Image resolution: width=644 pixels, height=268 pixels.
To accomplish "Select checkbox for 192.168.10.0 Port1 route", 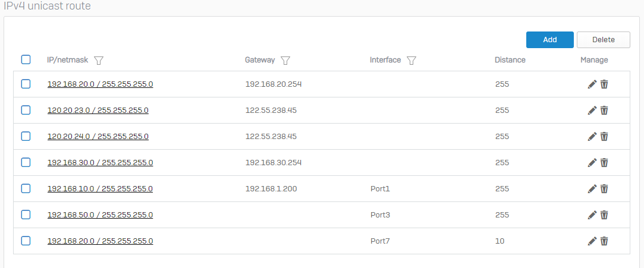I will pyautogui.click(x=26, y=188).
